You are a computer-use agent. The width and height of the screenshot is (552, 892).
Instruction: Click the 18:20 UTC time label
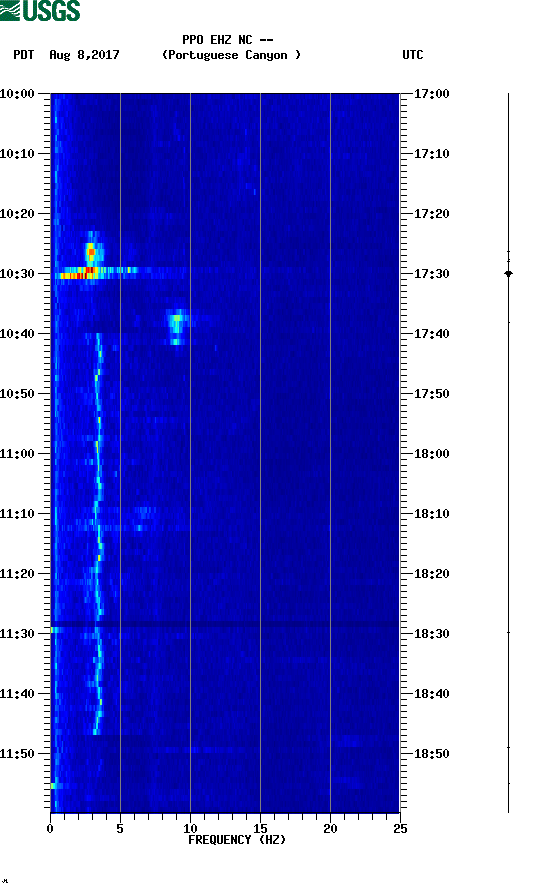click(431, 574)
